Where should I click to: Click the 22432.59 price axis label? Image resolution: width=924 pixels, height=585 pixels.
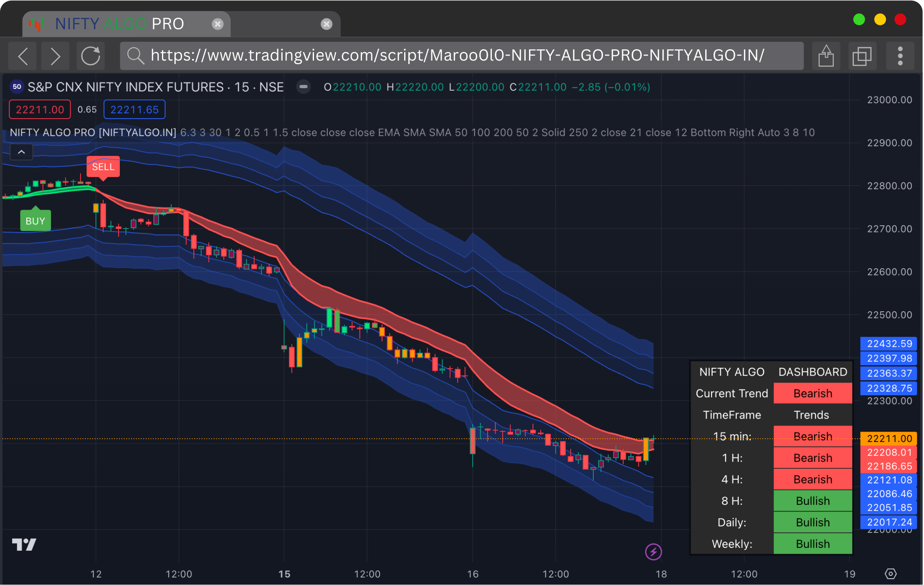889,343
